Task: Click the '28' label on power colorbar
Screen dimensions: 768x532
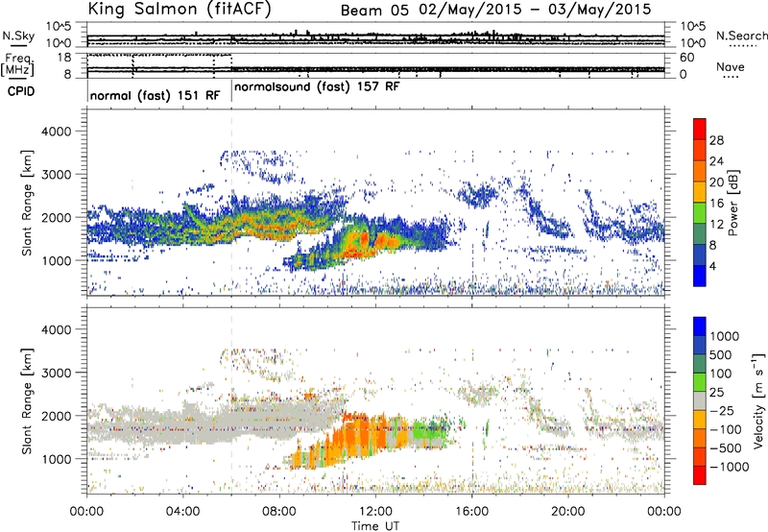Action: pos(716,140)
